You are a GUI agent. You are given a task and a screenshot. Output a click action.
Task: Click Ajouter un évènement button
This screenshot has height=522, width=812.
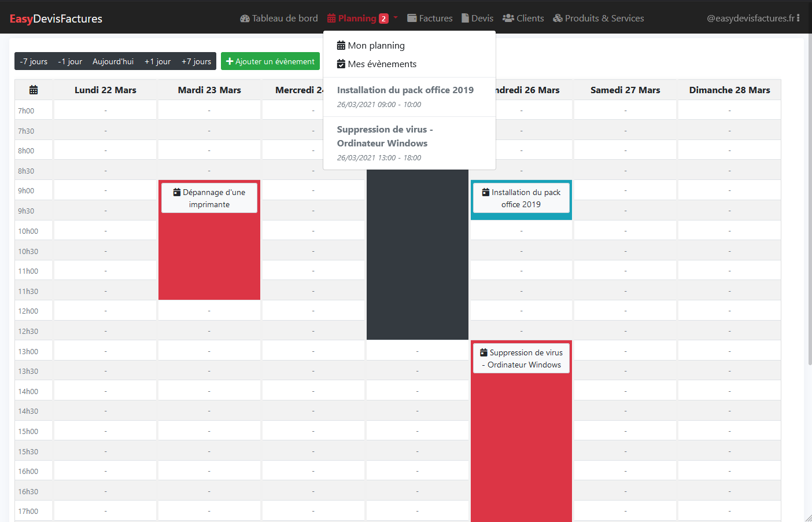pyautogui.click(x=270, y=61)
